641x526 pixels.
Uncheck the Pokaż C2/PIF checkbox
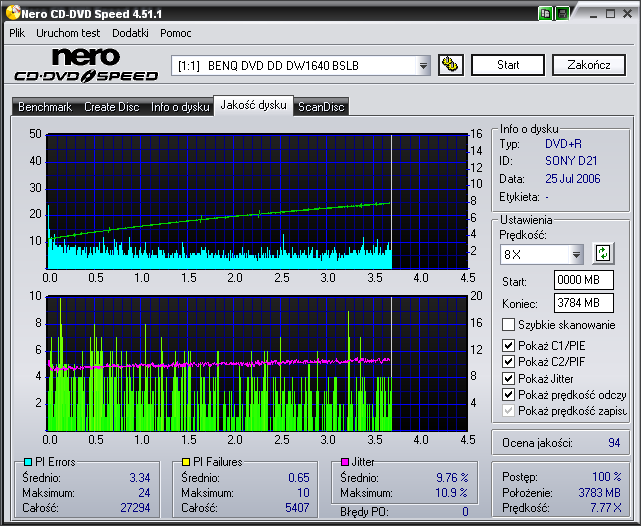pos(508,362)
